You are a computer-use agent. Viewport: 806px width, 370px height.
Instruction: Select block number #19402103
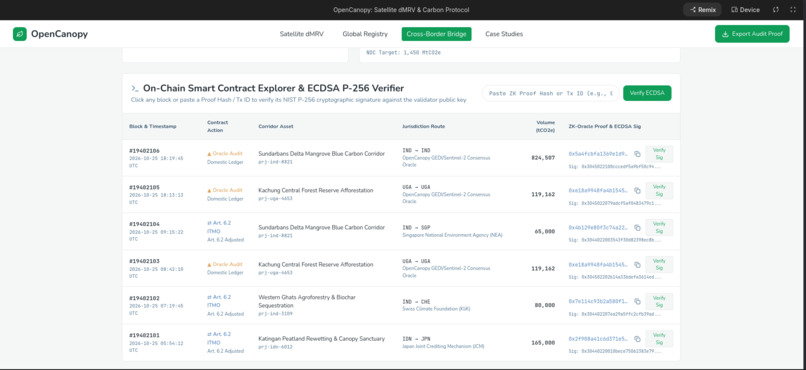point(144,261)
